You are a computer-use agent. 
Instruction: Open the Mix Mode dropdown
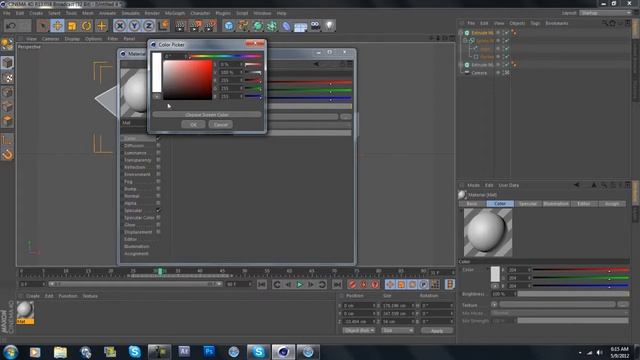pos(560,313)
